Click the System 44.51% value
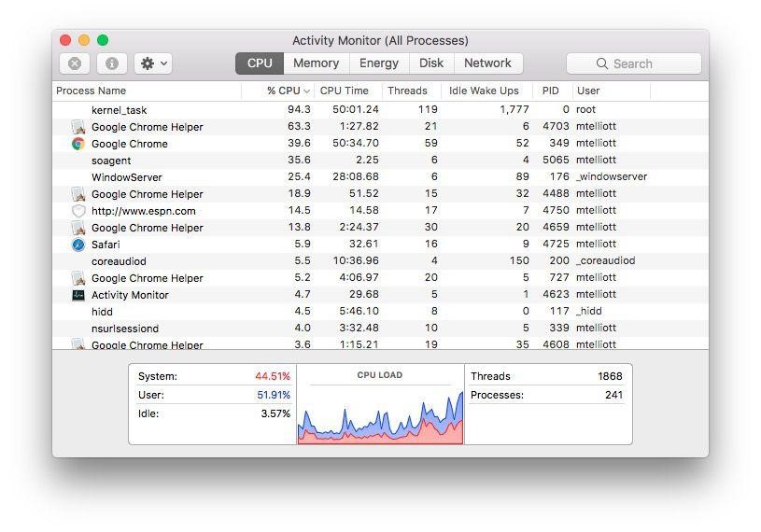Image resolution: width=761 pixels, height=532 pixels. 273,376
